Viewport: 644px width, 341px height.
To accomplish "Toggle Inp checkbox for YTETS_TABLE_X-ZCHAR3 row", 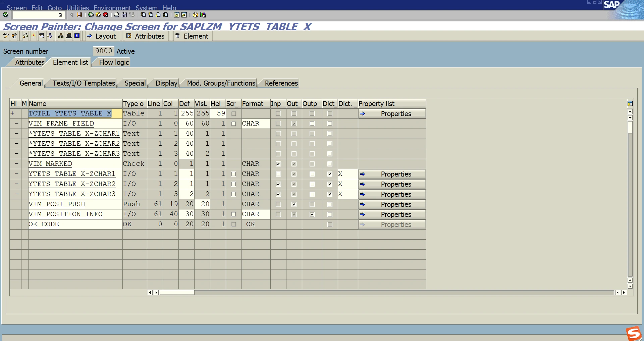I will (x=278, y=194).
